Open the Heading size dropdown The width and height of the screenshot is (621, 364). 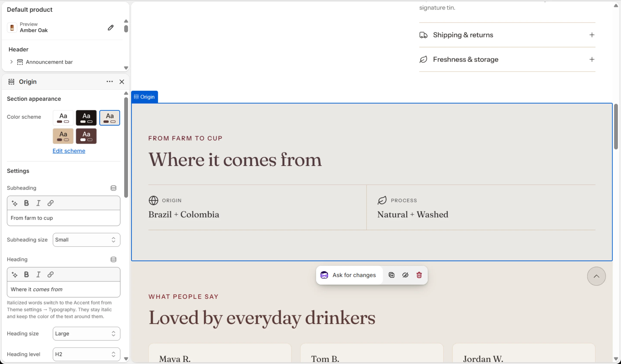pyautogui.click(x=86, y=334)
